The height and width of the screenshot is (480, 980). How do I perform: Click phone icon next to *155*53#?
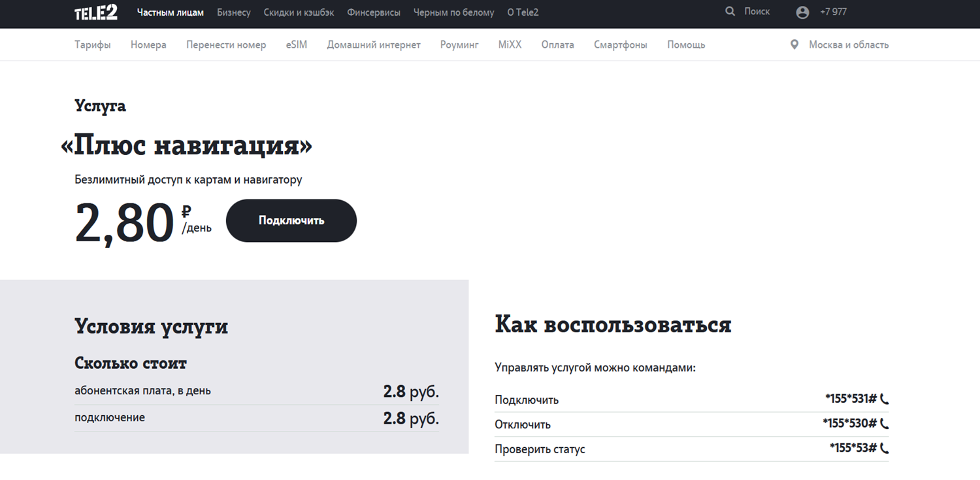(885, 449)
